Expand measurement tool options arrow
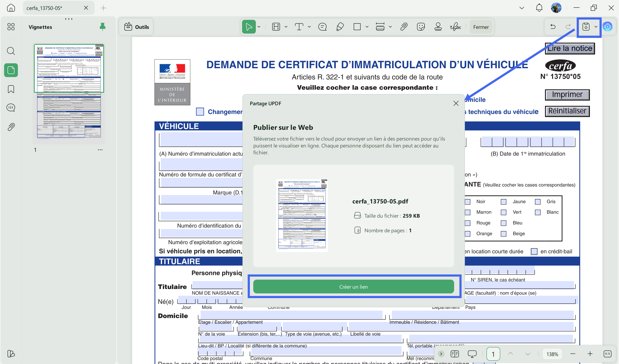This screenshot has height=364, width=619. tap(390, 27)
